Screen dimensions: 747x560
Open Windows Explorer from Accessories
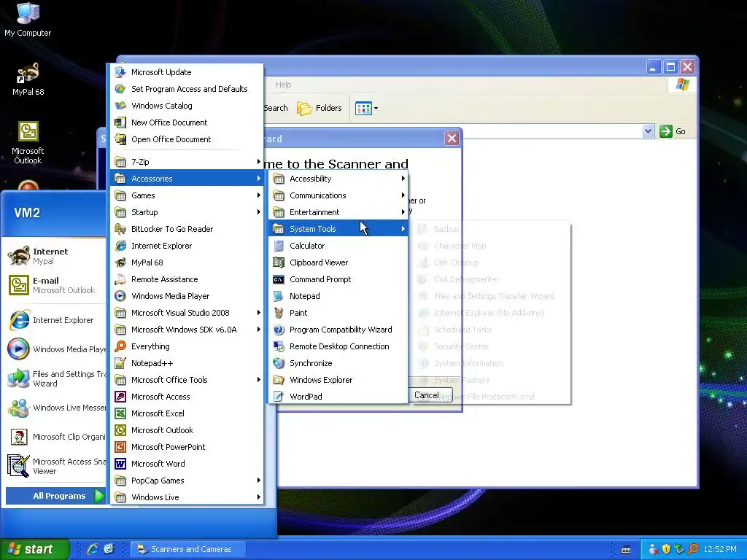[x=338, y=380]
